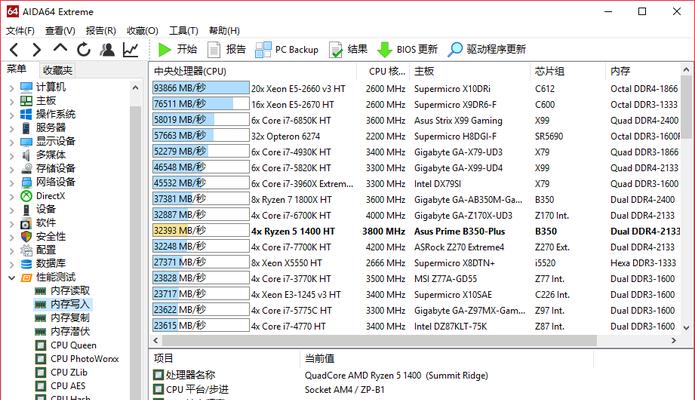Open 帮助(H) menu

click(224, 31)
